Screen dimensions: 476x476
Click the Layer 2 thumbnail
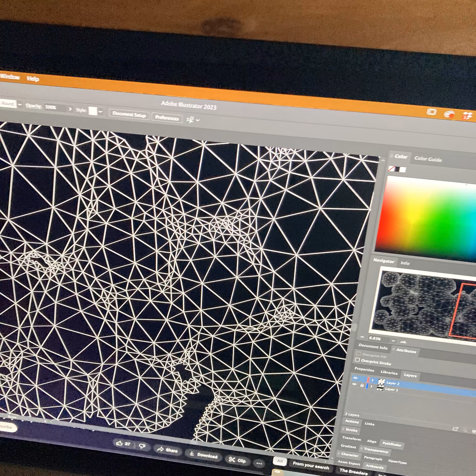click(x=381, y=382)
